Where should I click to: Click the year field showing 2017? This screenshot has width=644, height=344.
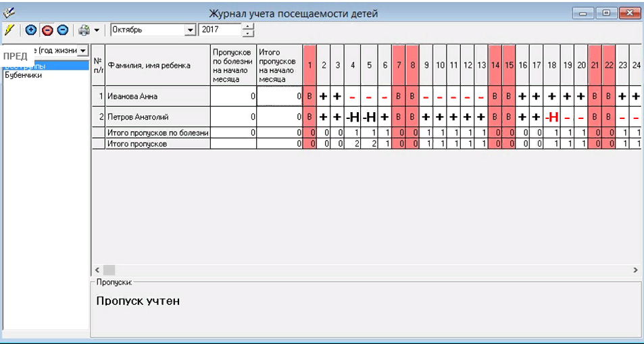[x=220, y=30]
